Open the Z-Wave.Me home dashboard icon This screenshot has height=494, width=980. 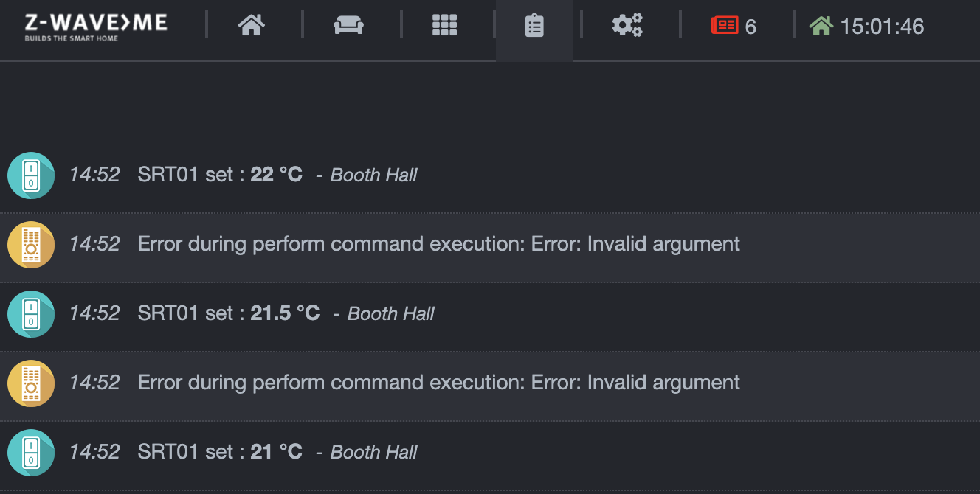pos(252,25)
